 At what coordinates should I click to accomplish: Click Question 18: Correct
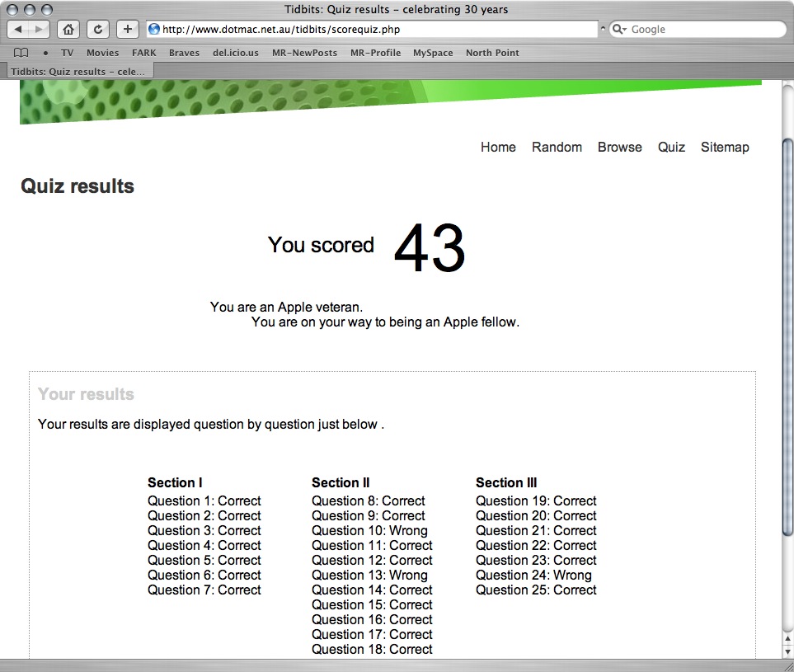(x=372, y=649)
